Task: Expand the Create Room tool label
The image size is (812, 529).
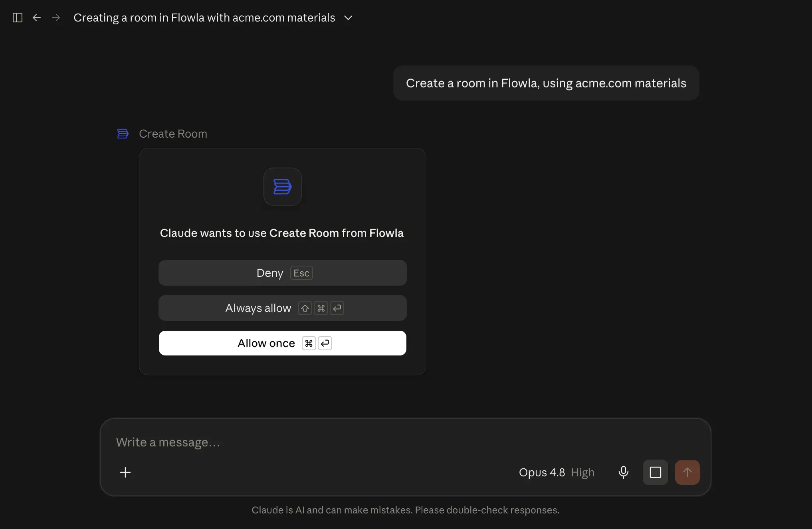Action: (x=173, y=134)
